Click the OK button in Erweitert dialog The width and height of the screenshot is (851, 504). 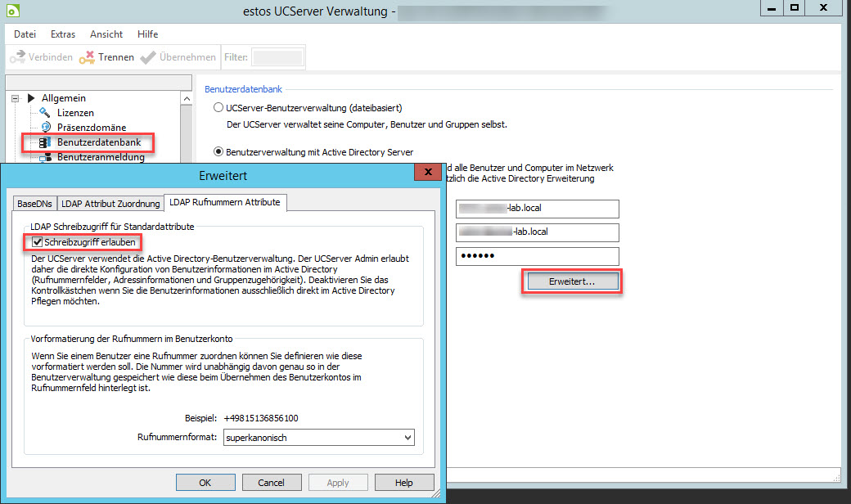point(205,483)
